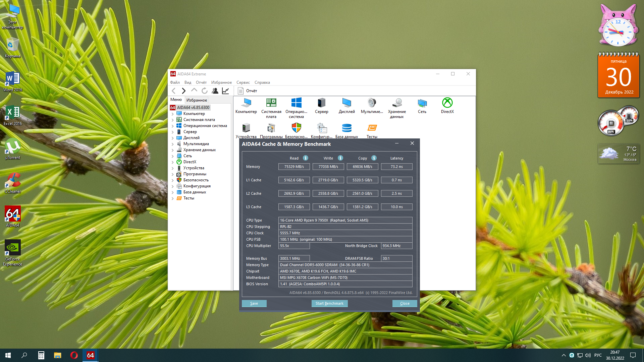644x362 pixels.
Task: Expand the Системная плата tree node
Action: point(173,120)
